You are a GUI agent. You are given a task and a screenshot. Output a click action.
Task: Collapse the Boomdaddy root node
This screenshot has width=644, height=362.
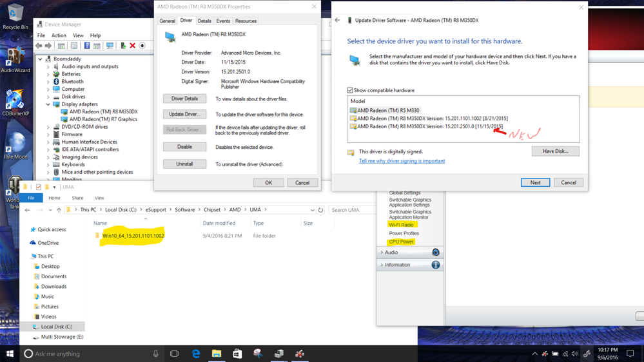point(40,59)
